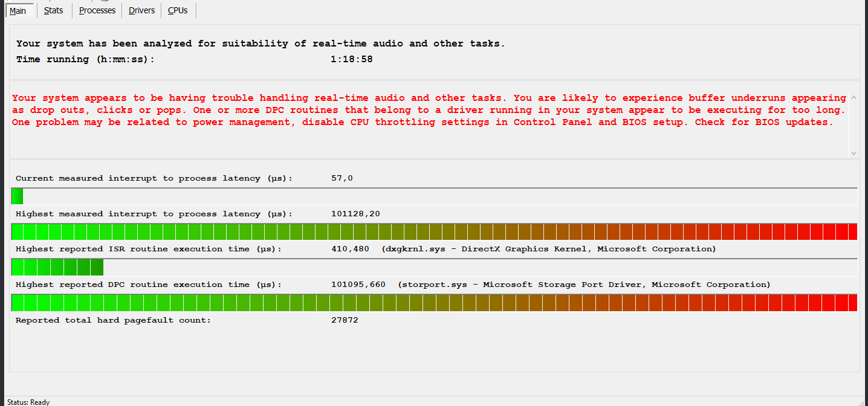The image size is (868, 406).
Task: Select the highest latency value 101128,20
Action: 355,214
